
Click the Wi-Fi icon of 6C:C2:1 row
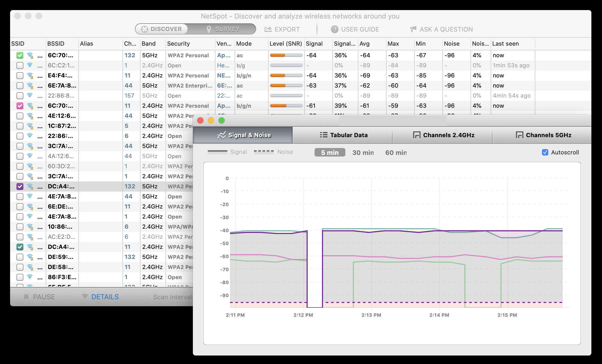pos(30,65)
